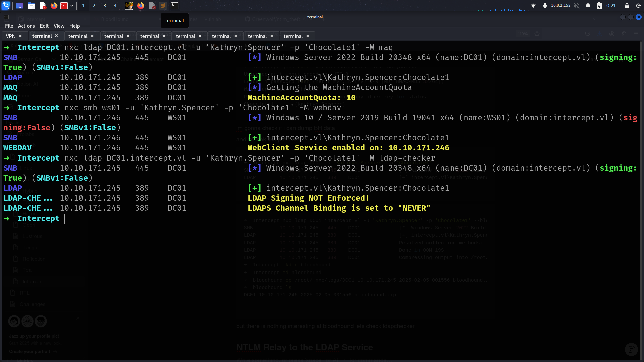Open the View menu
The image size is (644, 362).
(x=59, y=26)
